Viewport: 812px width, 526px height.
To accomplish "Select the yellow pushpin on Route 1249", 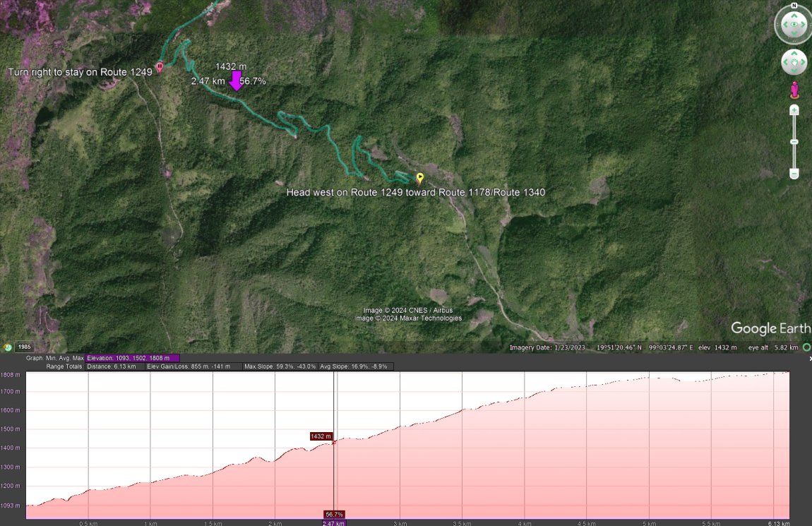I will click(x=419, y=179).
